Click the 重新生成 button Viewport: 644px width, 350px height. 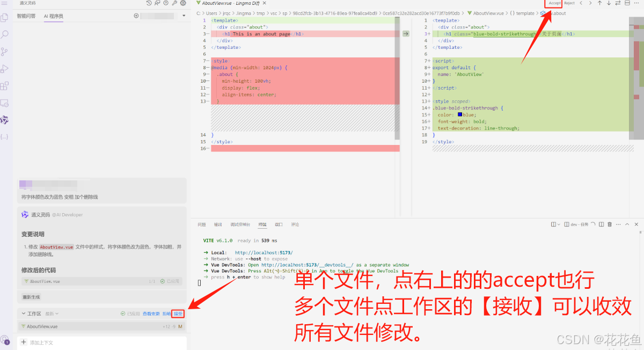click(x=31, y=297)
